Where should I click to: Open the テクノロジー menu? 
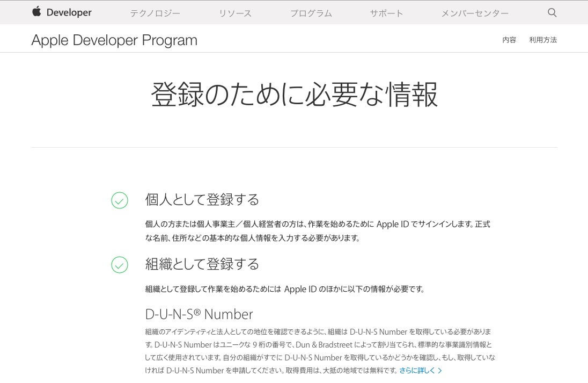[x=155, y=13]
